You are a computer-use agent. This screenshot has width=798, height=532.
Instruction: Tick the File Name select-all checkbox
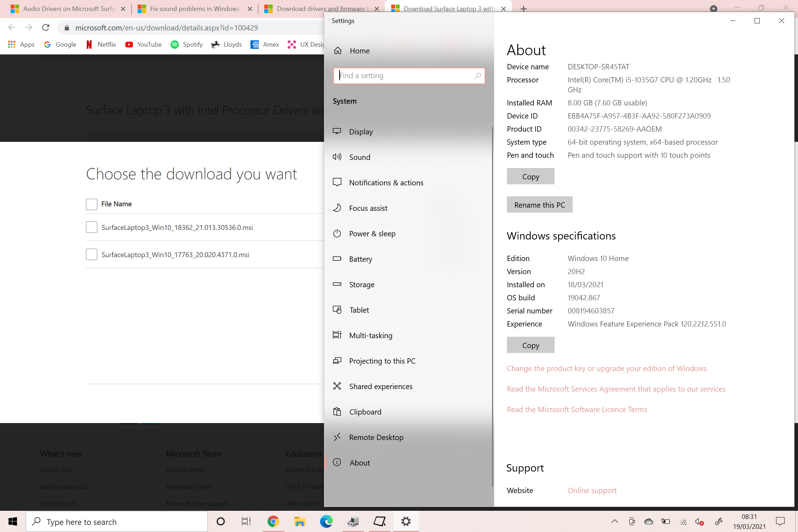point(92,204)
